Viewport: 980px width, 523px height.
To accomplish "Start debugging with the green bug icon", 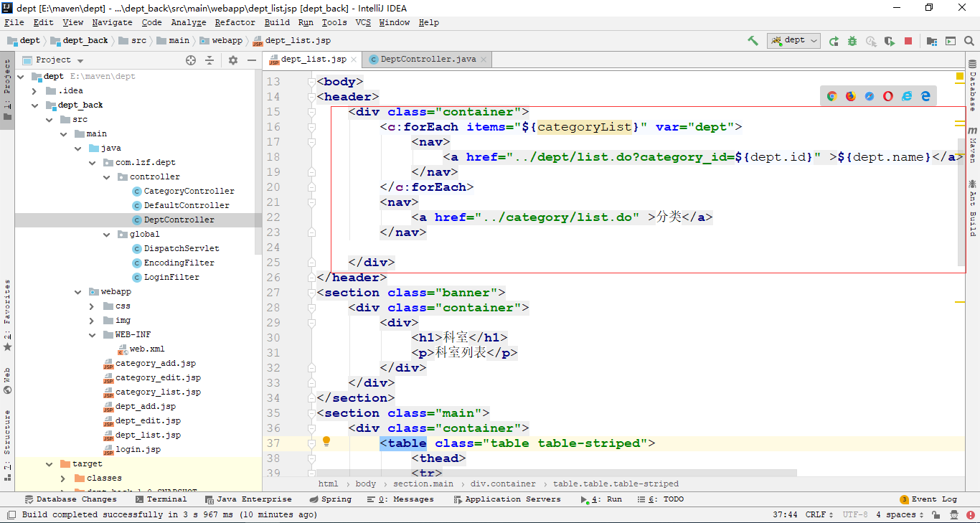I will 852,41.
